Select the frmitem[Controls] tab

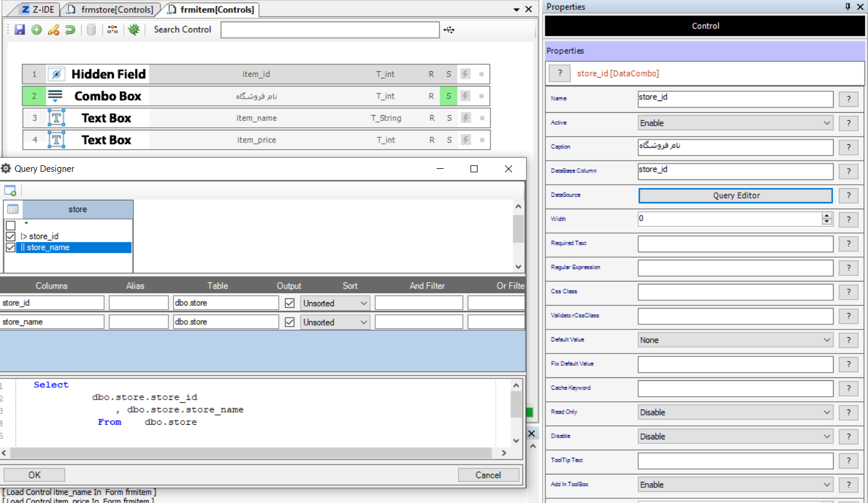pyautogui.click(x=212, y=9)
